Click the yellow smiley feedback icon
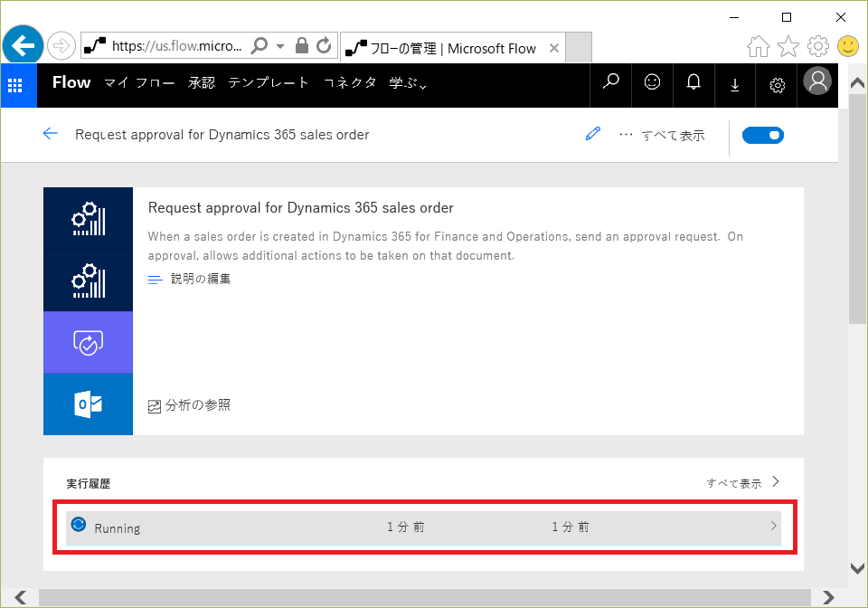The image size is (868, 608). tap(847, 46)
